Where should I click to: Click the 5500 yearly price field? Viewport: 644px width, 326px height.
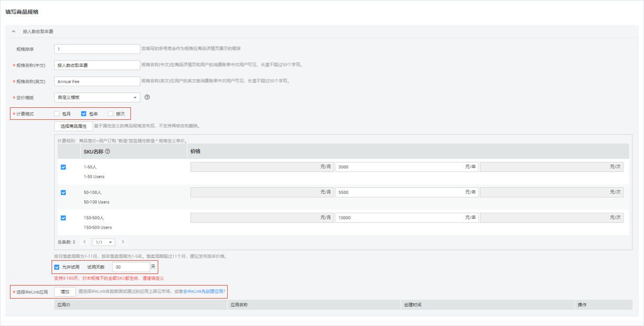pyautogui.click(x=400, y=192)
